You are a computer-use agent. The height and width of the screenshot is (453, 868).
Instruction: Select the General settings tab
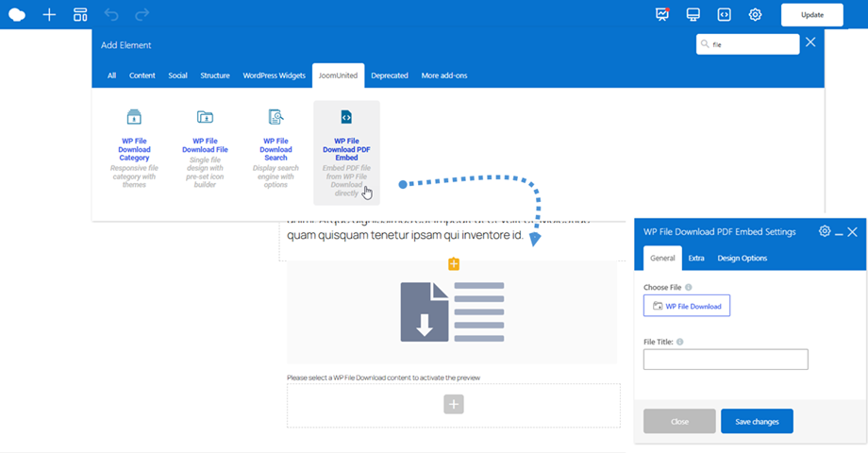(x=662, y=258)
